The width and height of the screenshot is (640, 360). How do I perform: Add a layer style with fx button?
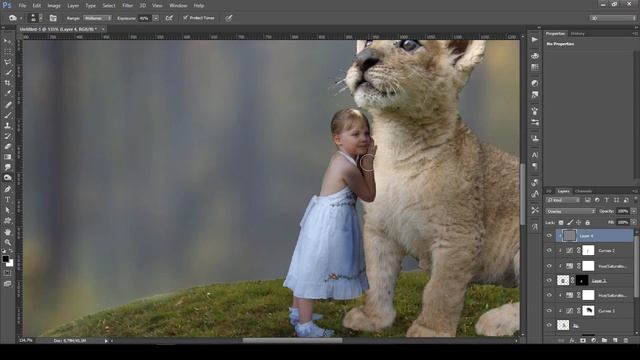tap(572, 340)
